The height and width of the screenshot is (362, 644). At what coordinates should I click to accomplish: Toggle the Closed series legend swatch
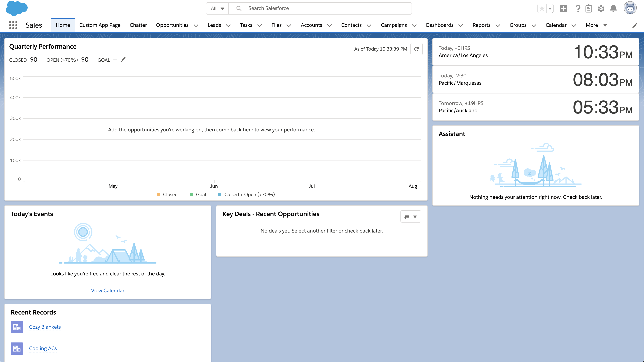tap(158, 194)
